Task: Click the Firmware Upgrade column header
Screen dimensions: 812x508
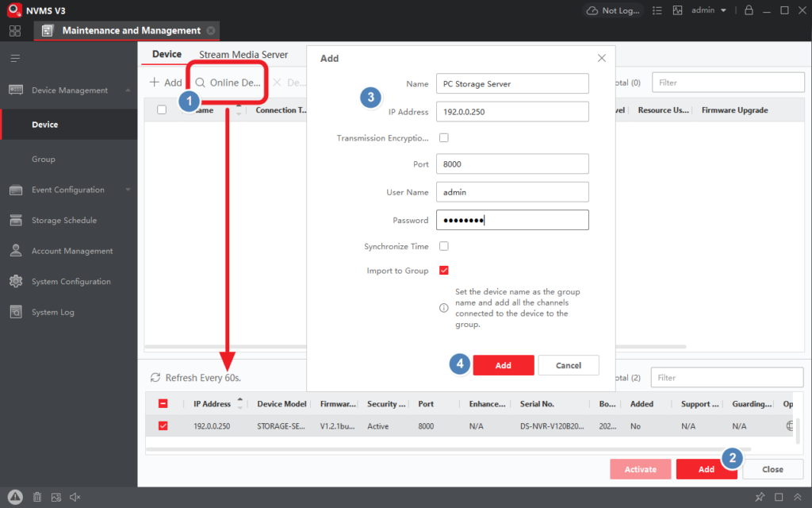Action: (734, 110)
